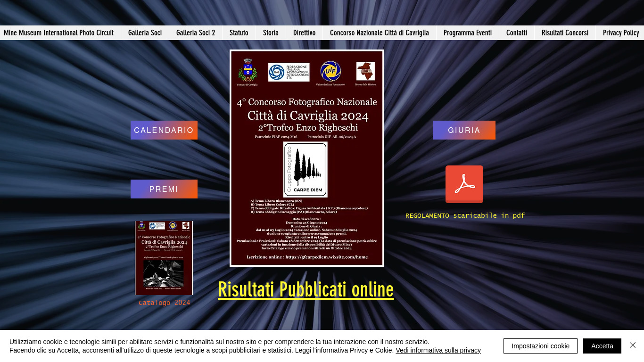Viewport: 644px width, 362px height.
Task: Navigate to Concorso Nazionale Città di Cavriglia
Action: click(379, 33)
